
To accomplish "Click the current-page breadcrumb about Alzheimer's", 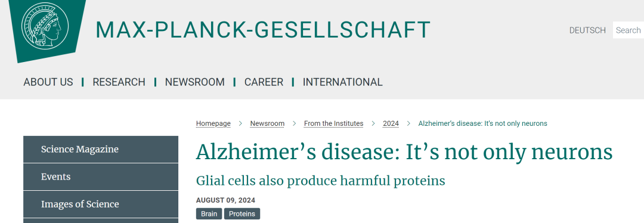I will click(482, 123).
